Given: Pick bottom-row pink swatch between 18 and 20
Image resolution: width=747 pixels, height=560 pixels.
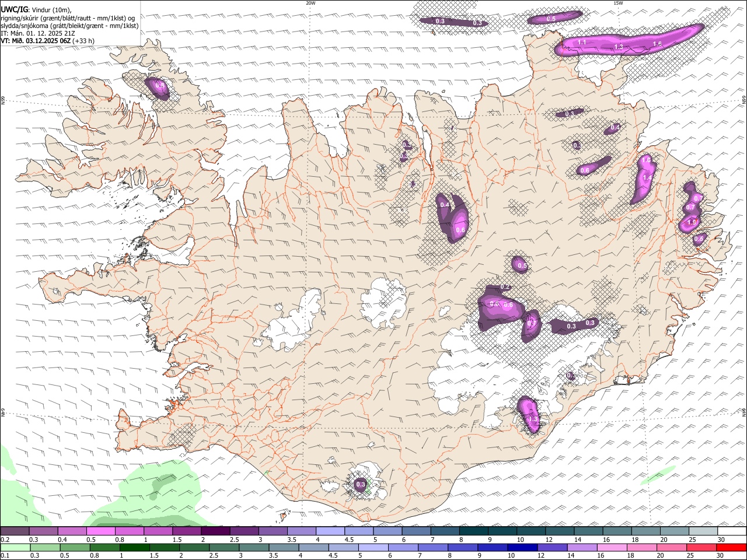Looking at the screenshot, I should [643, 547].
